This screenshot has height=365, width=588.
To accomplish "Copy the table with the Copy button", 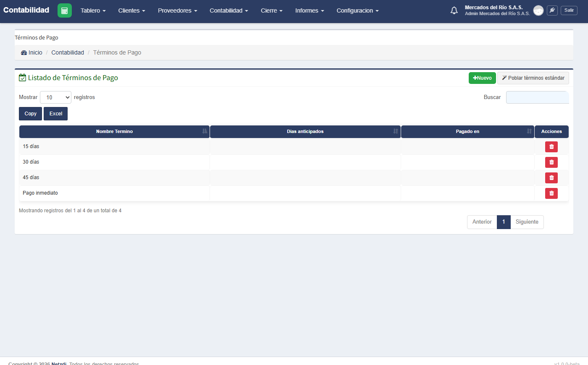I will 30,114.
